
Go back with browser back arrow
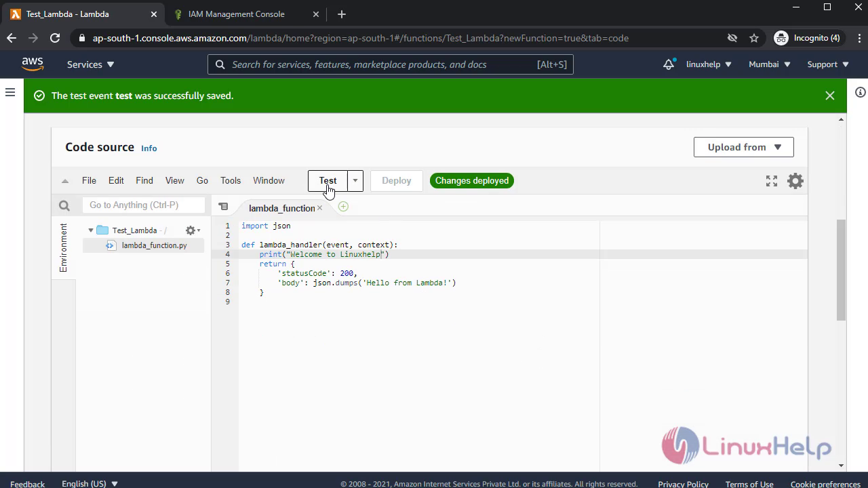click(12, 38)
